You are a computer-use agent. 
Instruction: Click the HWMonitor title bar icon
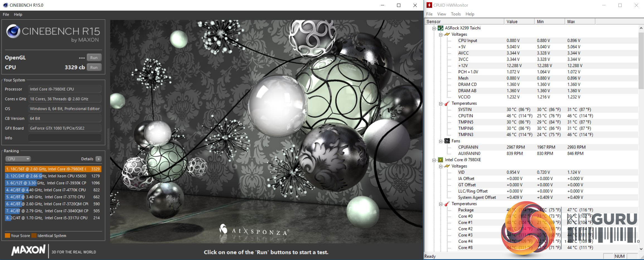429,5
